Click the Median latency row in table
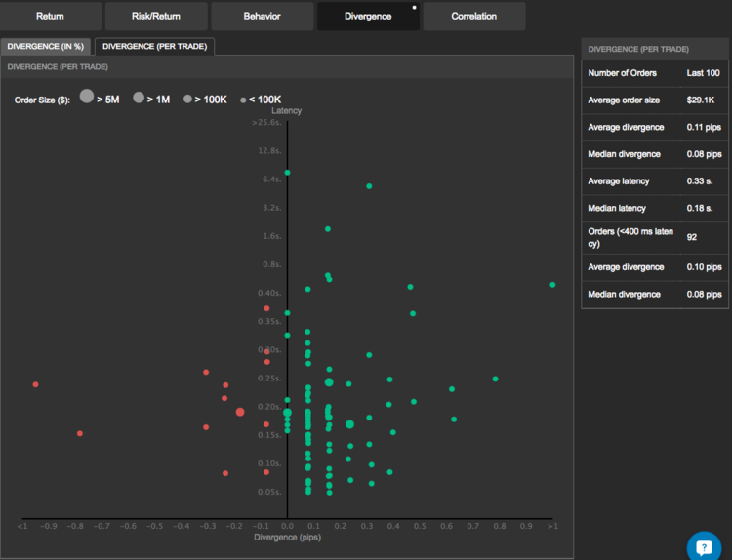732x560 pixels. 654,208
